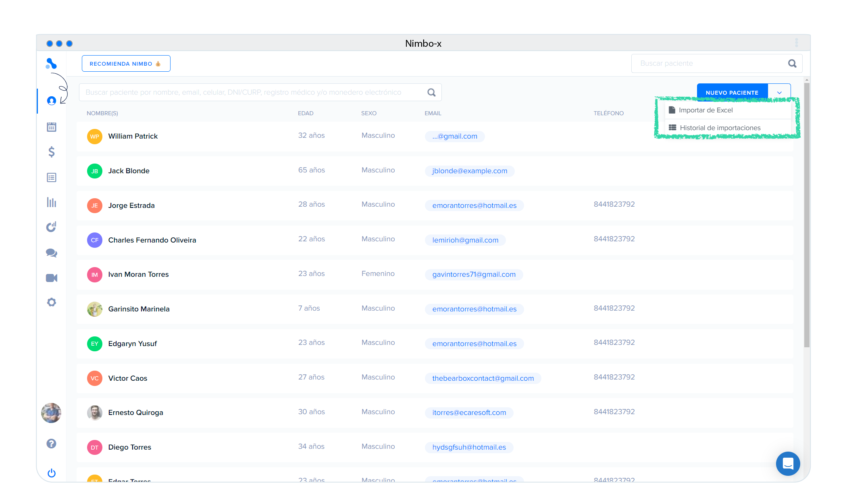The width and height of the screenshot is (847, 504).
Task: Open the support chat bubble button
Action: point(788,464)
